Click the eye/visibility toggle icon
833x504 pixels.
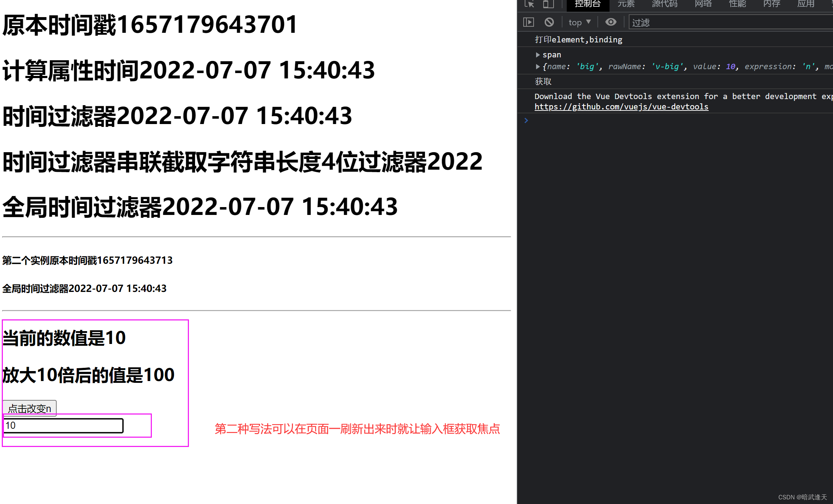coord(609,22)
